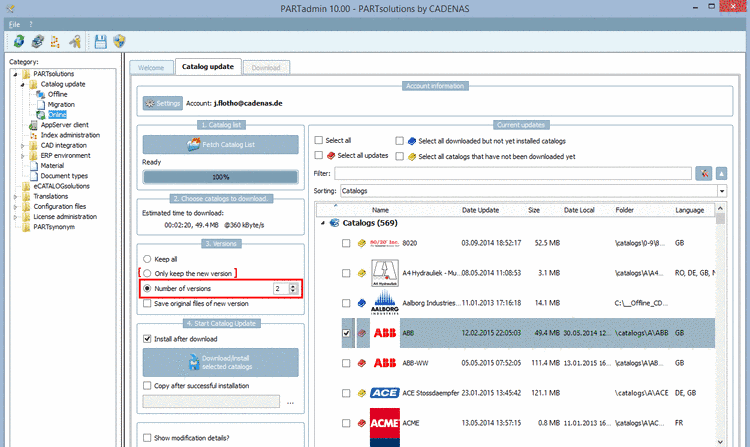
Task: Open the File menu
Action: point(14,24)
